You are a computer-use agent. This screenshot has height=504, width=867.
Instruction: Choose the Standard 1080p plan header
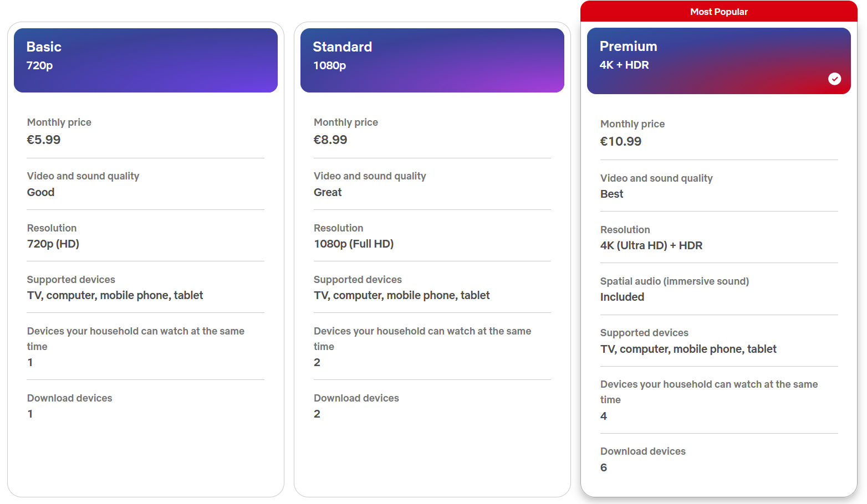tap(432, 60)
